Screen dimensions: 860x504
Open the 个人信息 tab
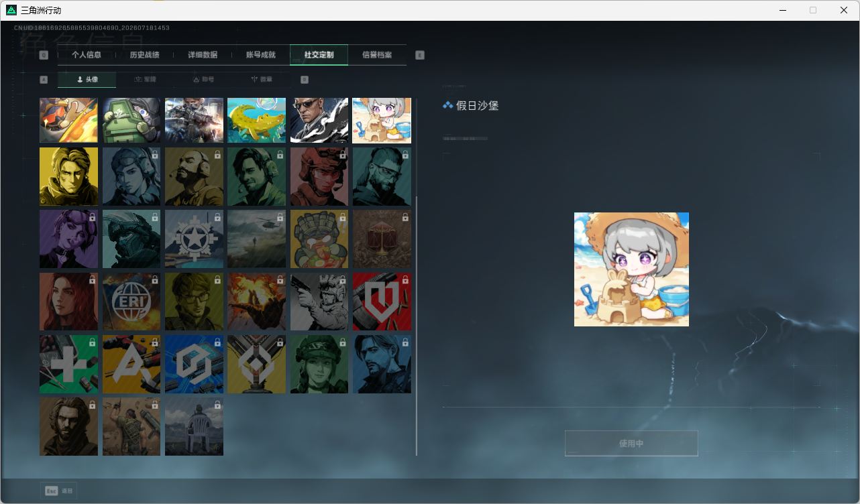point(87,55)
